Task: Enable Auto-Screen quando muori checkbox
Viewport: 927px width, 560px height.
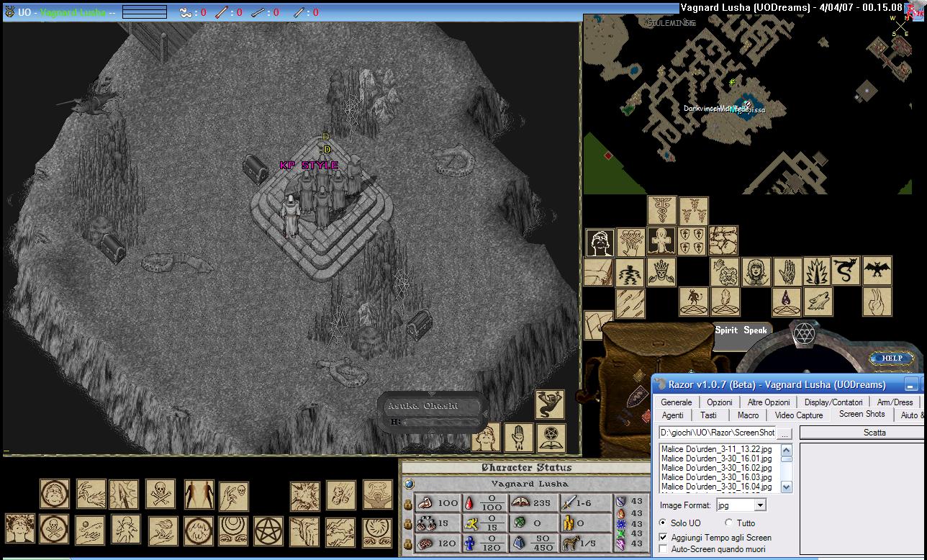Action: tap(664, 549)
